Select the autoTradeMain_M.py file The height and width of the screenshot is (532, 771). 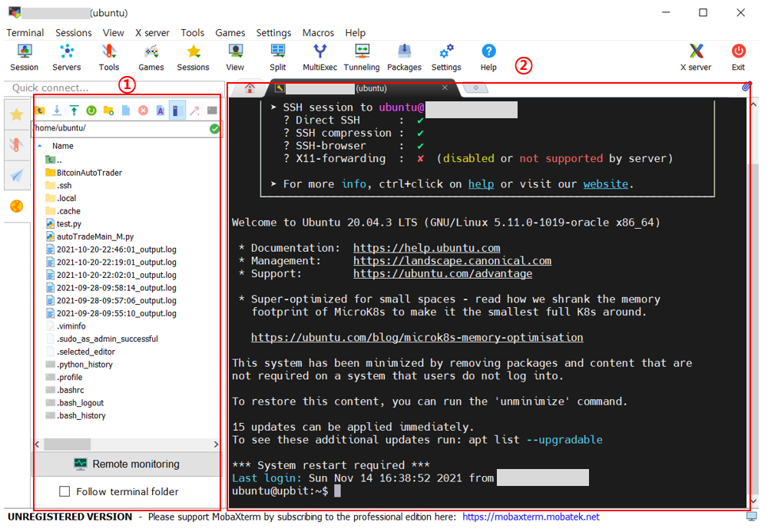(x=95, y=236)
